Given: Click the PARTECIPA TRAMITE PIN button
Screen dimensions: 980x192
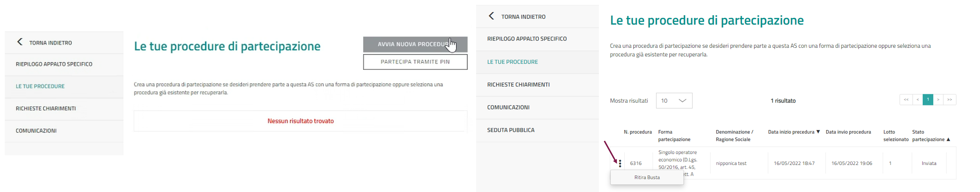Looking at the screenshot, I should coord(415,62).
